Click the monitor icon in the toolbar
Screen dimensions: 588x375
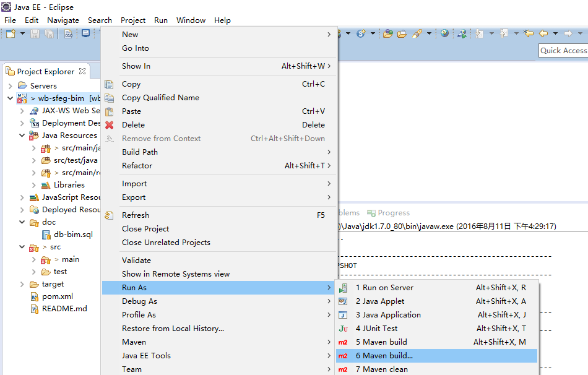click(x=85, y=33)
